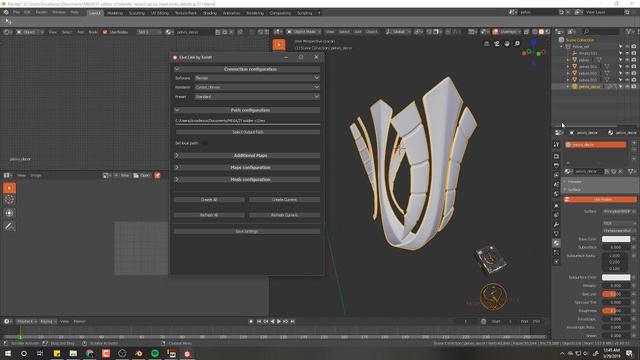Switch to Shading workspace tab
Image resolution: width=640 pixels, height=360 pixels.
(210, 13)
